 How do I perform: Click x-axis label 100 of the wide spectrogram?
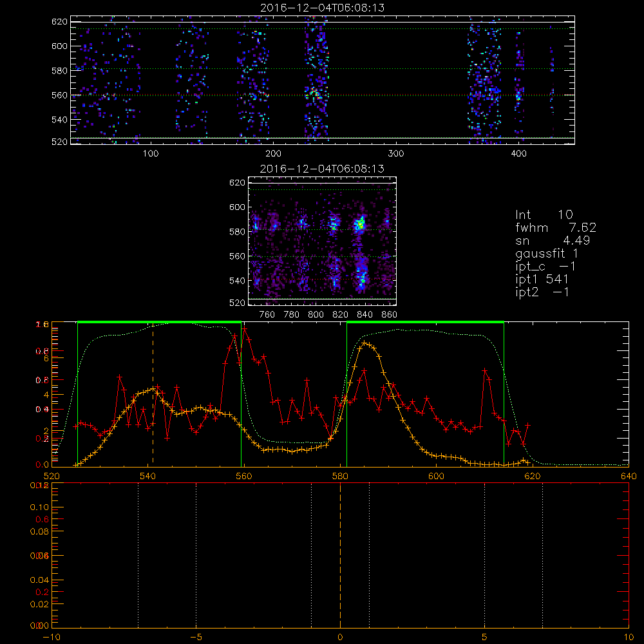151,154
